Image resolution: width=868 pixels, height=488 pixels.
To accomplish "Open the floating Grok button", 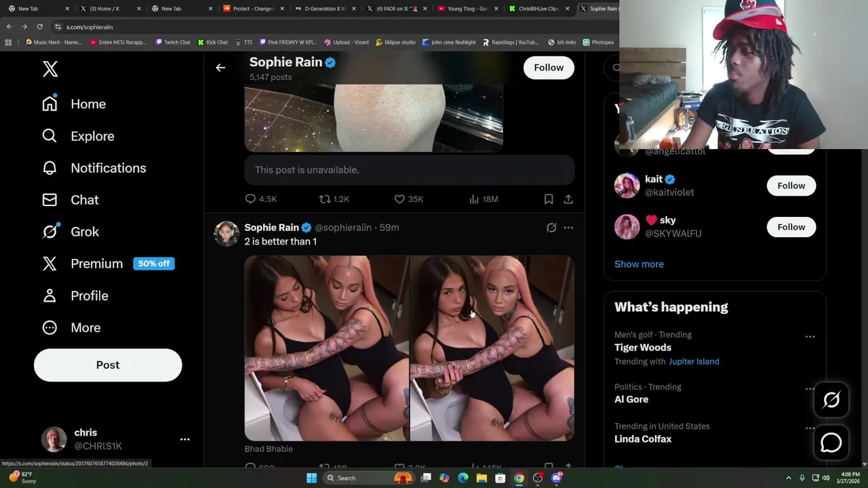I will click(x=831, y=400).
